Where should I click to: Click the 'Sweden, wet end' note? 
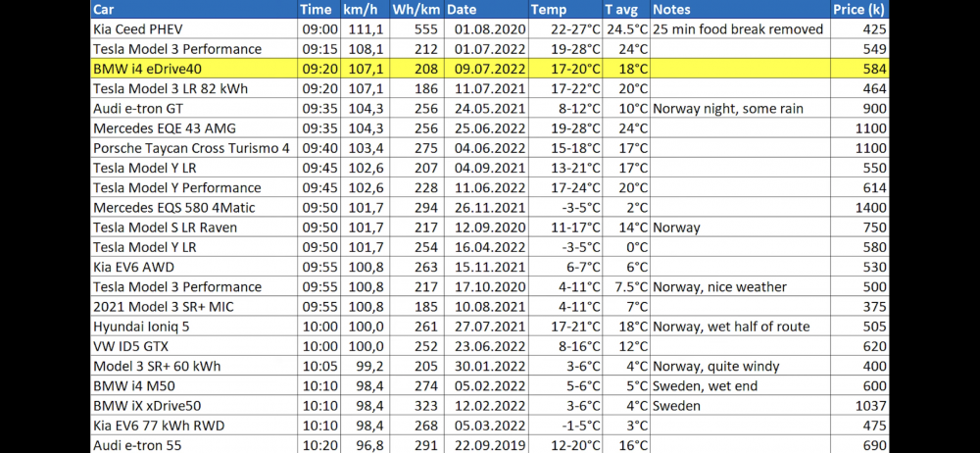point(705,386)
